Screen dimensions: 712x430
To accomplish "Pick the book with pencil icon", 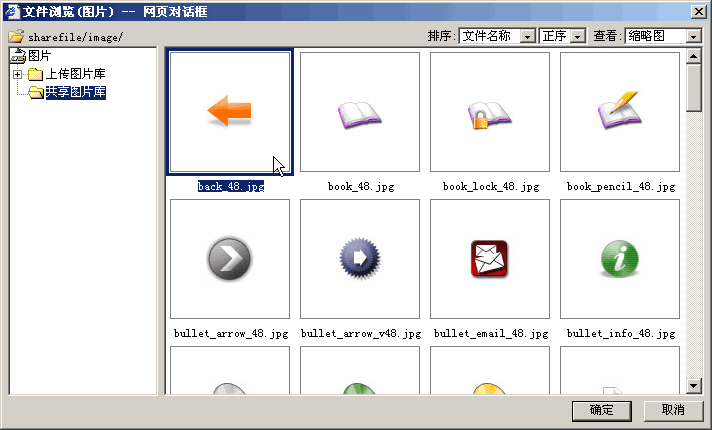I will [x=619, y=112].
